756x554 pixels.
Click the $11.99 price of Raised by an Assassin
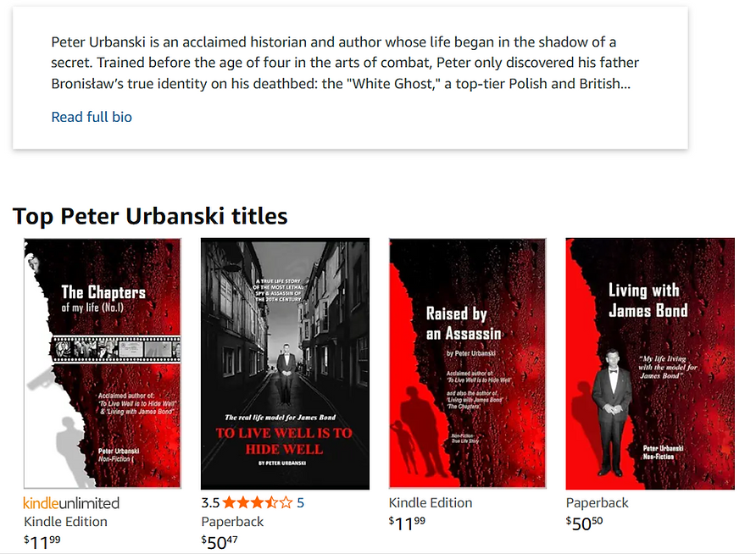point(408,524)
